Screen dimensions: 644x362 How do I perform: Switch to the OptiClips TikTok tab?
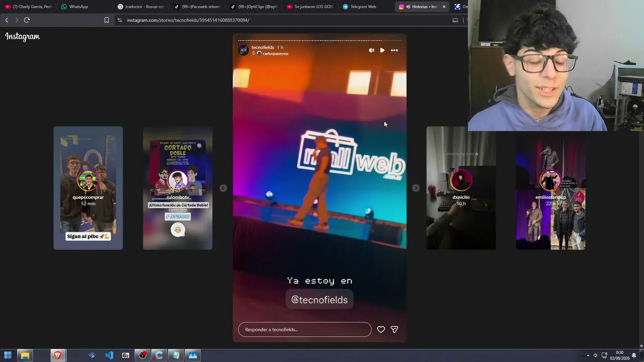[x=254, y=7]
